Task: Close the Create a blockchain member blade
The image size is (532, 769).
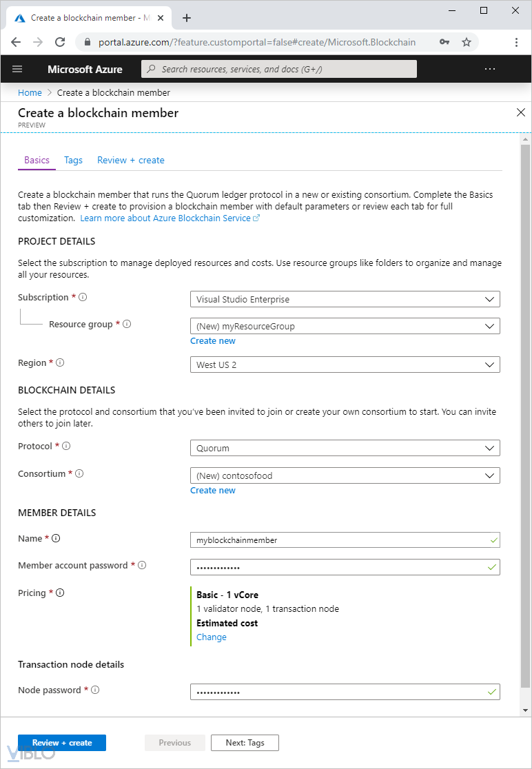Action: point(521,112)
